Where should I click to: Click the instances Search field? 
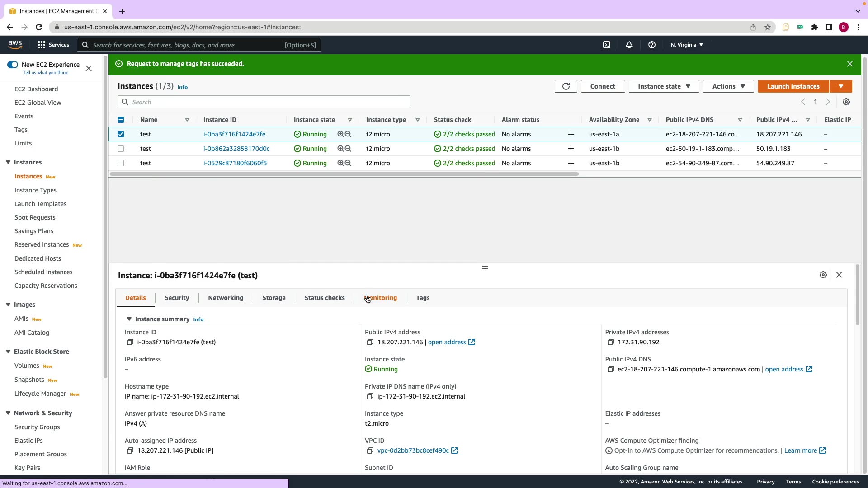(x=264, y=102)
